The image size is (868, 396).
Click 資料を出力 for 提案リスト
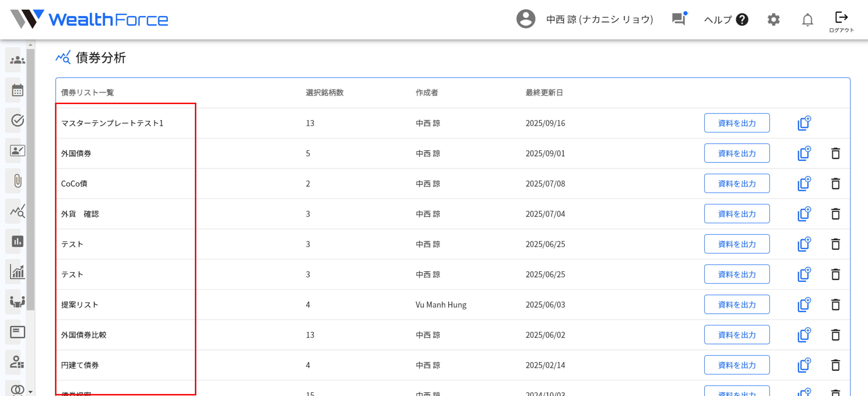coord(737,304)
